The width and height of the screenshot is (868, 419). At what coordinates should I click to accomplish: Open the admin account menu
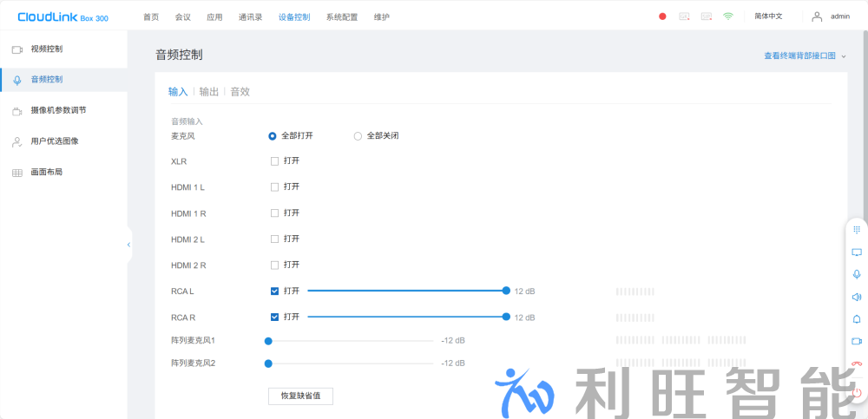click(x=839, y=16)
